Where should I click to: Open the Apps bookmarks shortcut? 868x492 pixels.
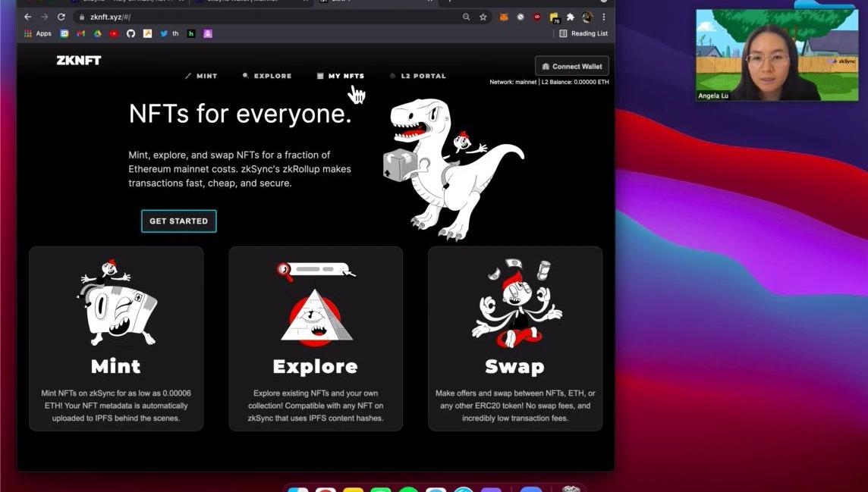(38, 33)
